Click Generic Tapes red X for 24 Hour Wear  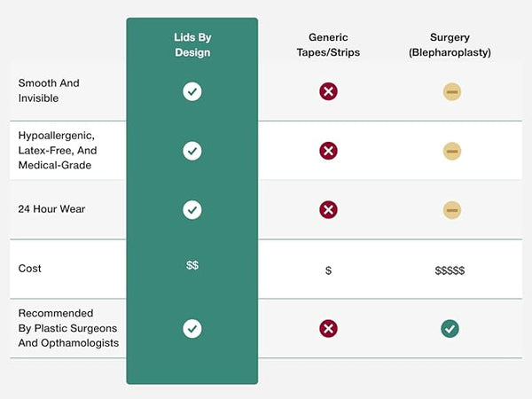click(x=328, y=210)
